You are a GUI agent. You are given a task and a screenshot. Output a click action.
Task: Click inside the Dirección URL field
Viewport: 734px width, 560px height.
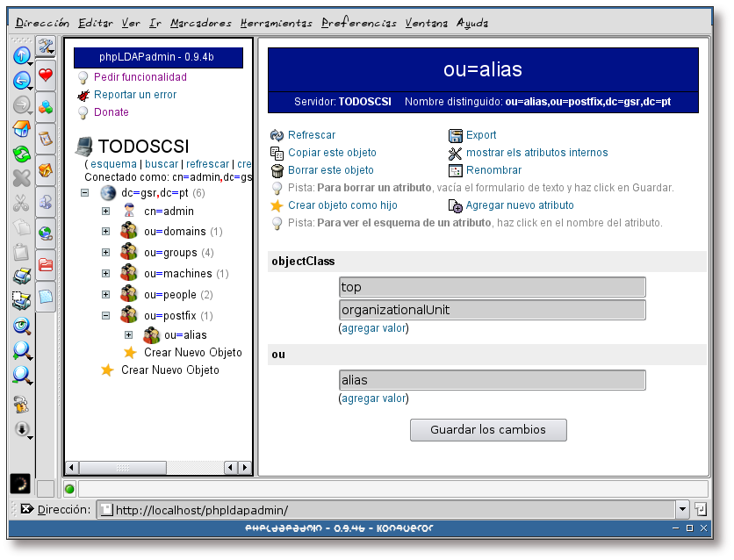351,507
